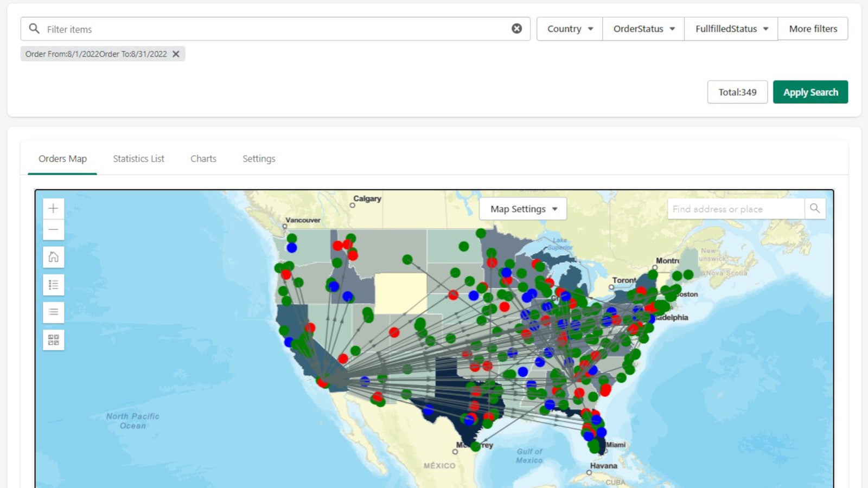868x488 pixels.
Task: Clear the Filter items field with the X icon
Action: pyautogui.click(x=517, y=28)
